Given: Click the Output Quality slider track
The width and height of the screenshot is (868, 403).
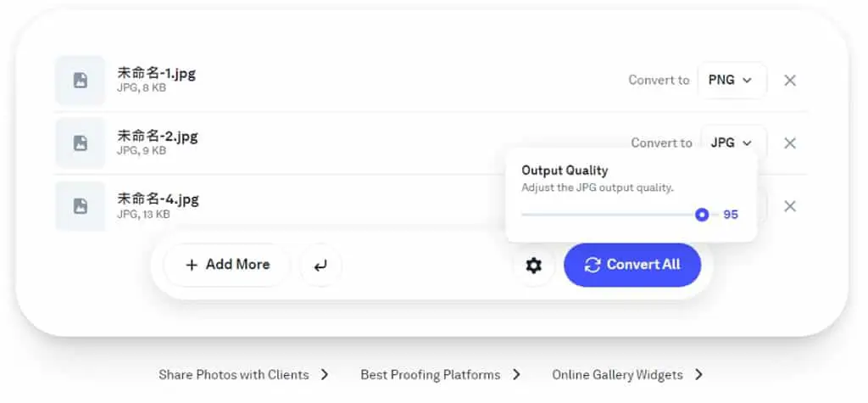Looking at the screenshot, I should 620,215.
